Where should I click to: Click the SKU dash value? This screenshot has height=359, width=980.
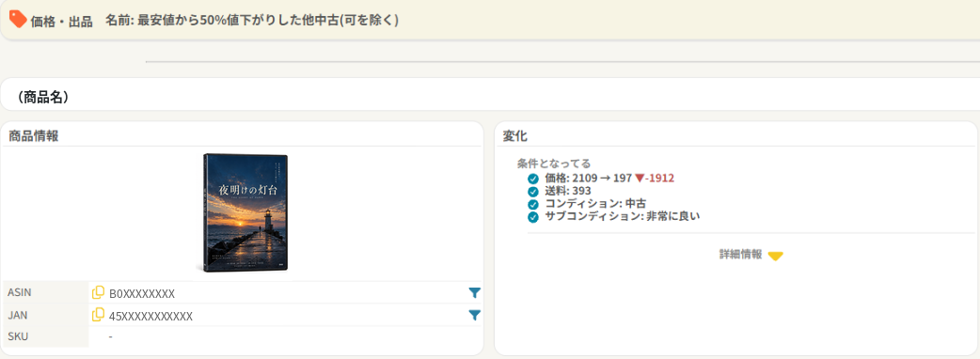(111, 336)
